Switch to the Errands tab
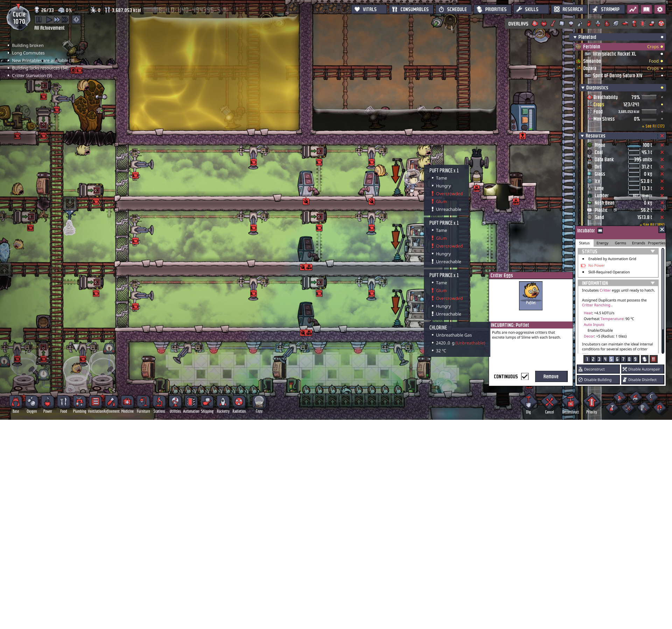 point(638,243)
